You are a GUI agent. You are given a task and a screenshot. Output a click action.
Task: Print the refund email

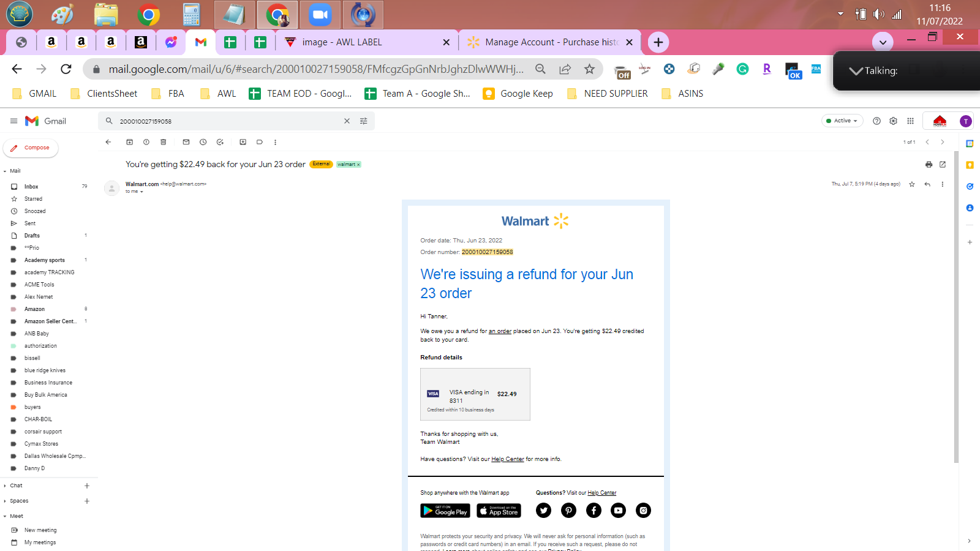click(x=929, y=164)
